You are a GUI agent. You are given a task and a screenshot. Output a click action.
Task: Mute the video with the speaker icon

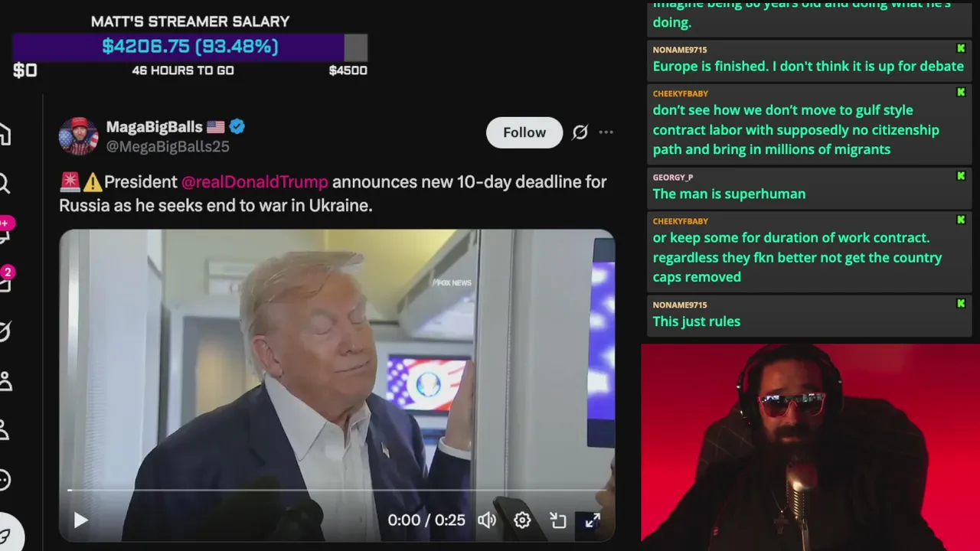point(487,520)
